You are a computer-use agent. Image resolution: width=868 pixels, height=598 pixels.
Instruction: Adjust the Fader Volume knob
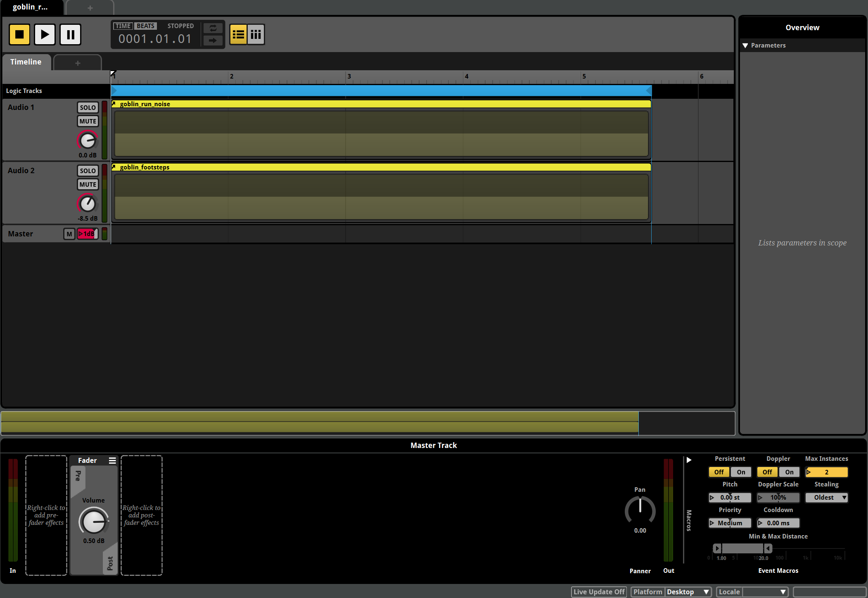point(94,521)
